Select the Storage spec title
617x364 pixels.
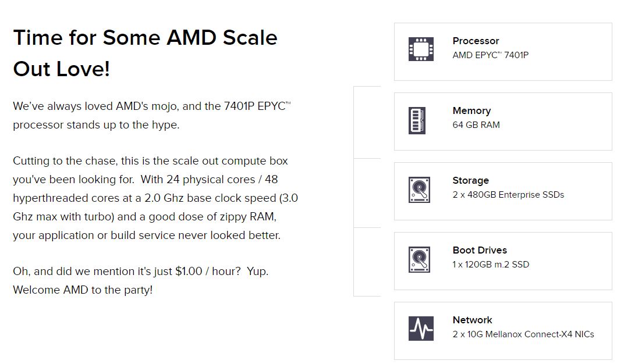[x=470, y=180]
